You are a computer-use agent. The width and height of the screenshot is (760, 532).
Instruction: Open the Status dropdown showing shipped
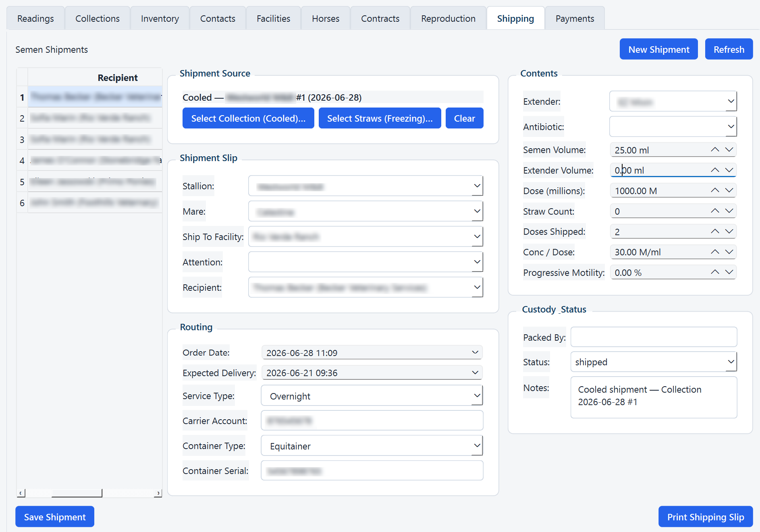tap(731, 362)
